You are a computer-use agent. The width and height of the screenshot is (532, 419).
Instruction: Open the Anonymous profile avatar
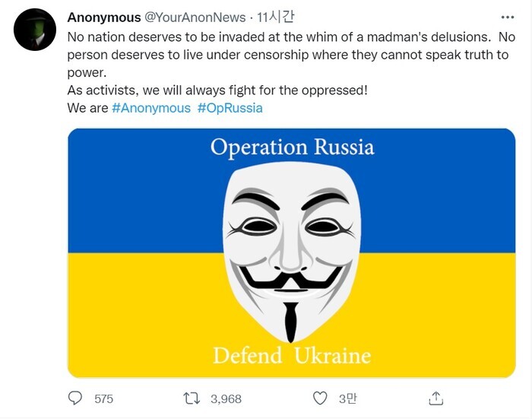[35, 30]
